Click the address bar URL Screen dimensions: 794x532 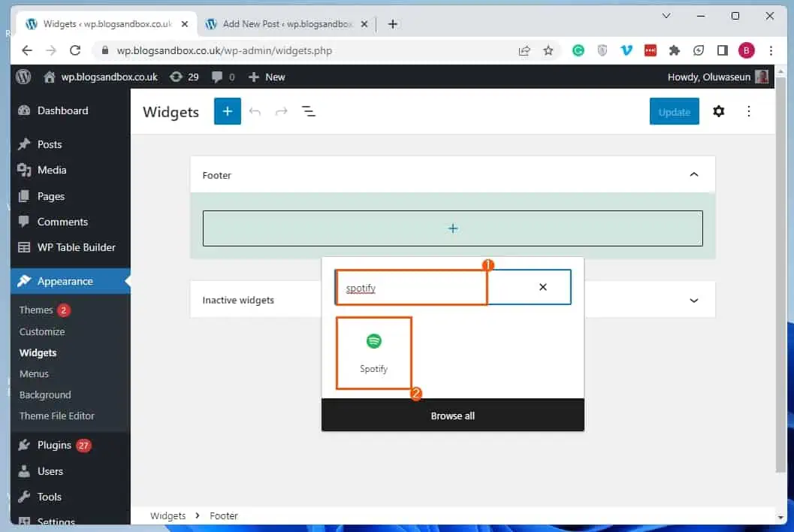225,50
